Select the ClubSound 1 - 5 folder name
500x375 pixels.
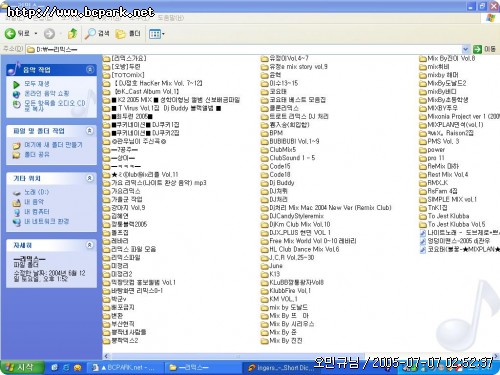point(292,158)
